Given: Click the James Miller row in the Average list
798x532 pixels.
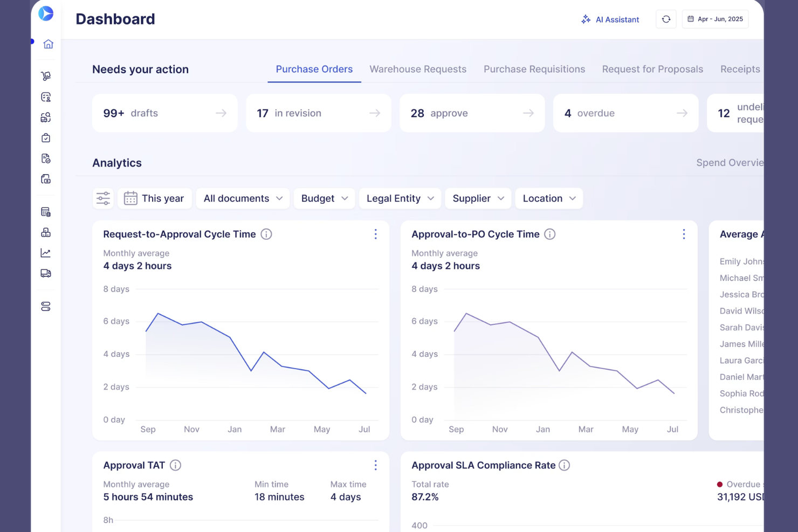Looking at the screenshot, I should pyautogui.click(x=741, y=344).
